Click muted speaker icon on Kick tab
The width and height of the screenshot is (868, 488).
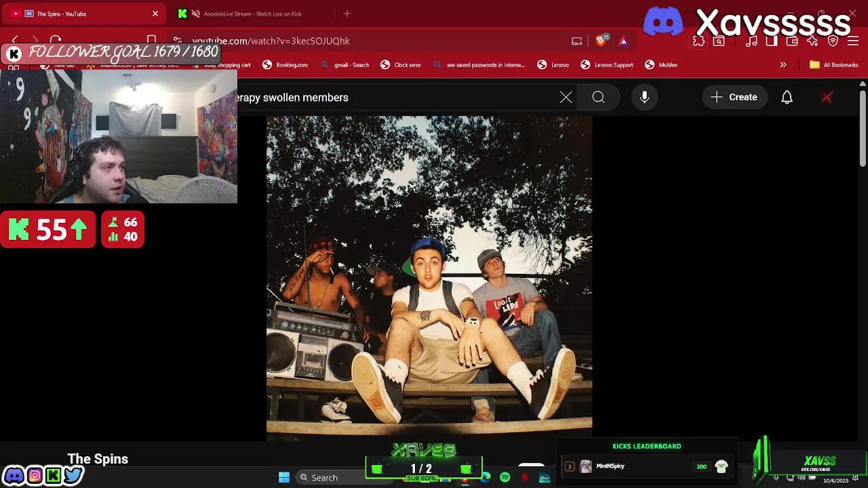coord(196,14)
